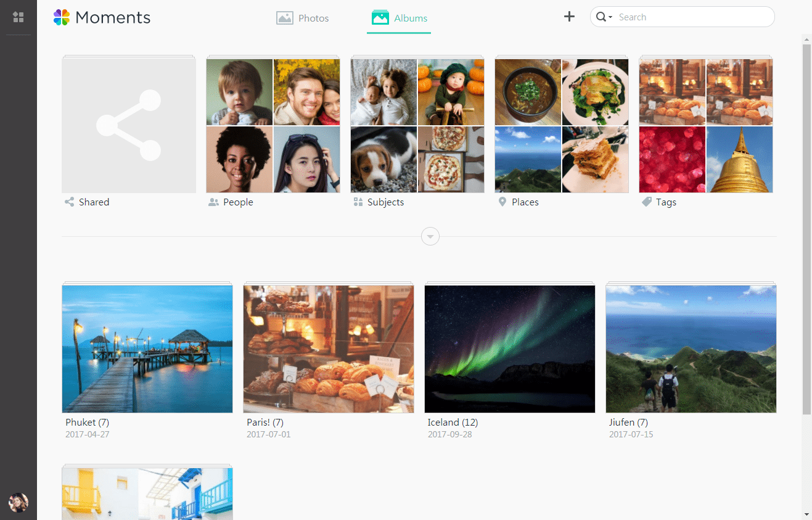Click the scrollbar down arrow
The width and height of the screenshot is (812, 520).
pos(806,514)
